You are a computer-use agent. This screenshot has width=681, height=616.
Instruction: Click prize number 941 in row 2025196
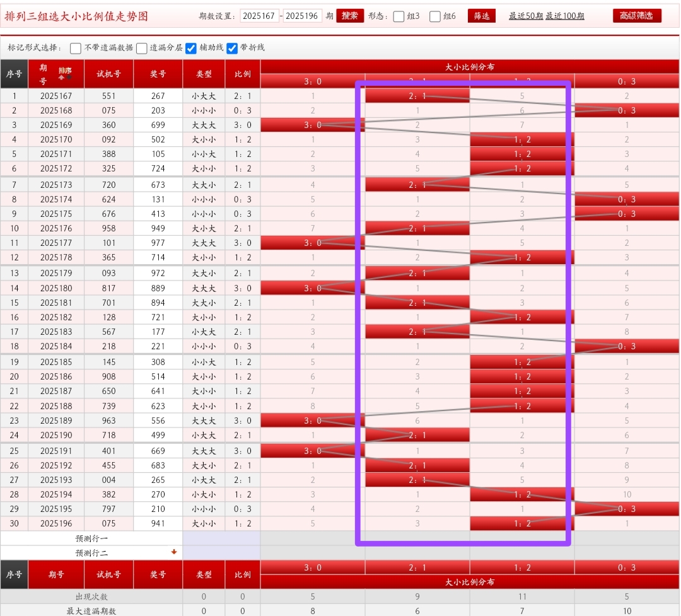158,524
